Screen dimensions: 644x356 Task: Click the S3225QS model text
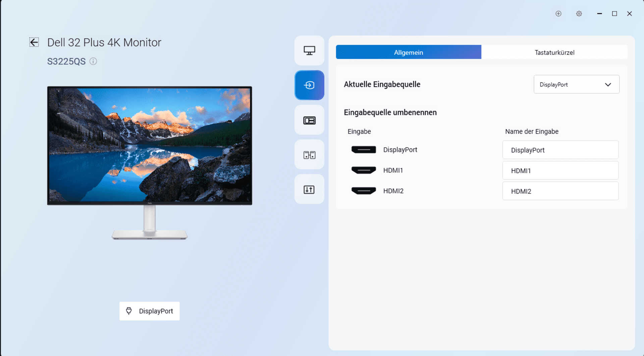tap(66, 61)
